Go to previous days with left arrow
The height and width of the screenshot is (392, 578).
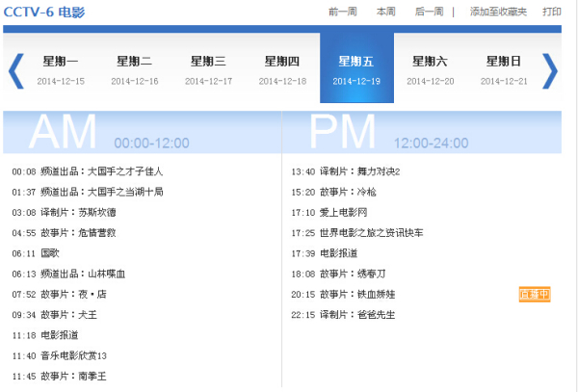coord(16,71)
